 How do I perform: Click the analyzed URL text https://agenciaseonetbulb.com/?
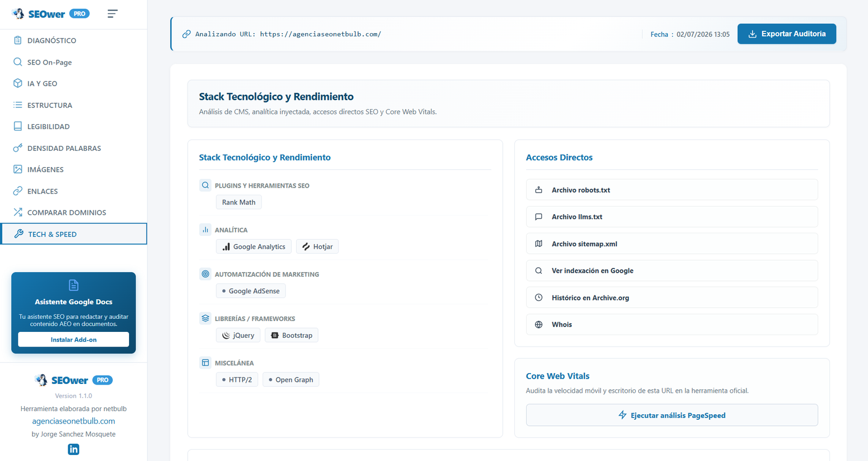pos(321,34)
